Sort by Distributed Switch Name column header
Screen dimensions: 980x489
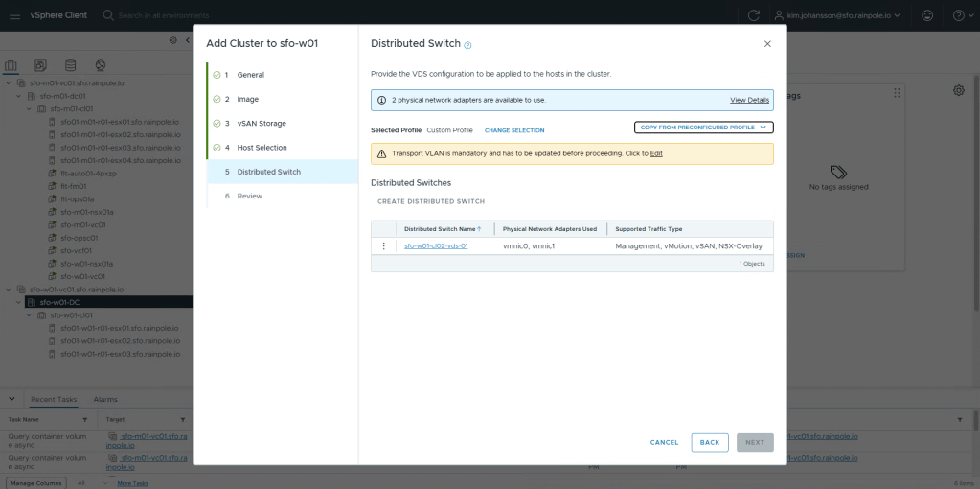(441, 229)
